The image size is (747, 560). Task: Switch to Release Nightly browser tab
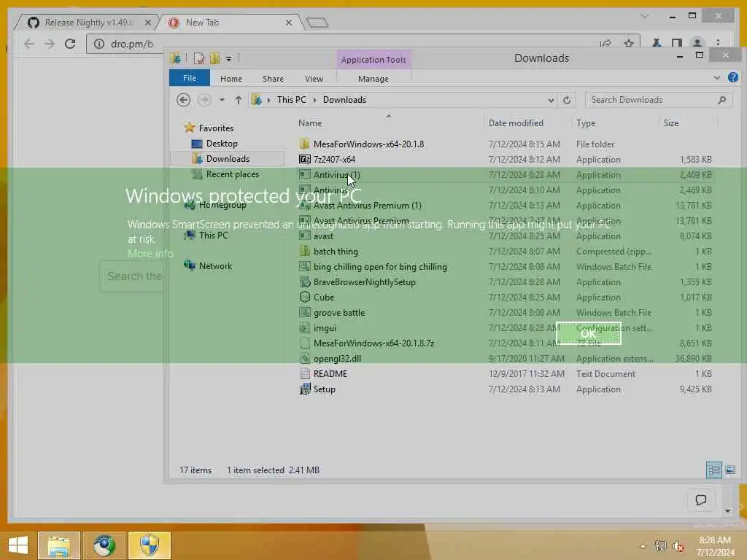pos(88,23)
